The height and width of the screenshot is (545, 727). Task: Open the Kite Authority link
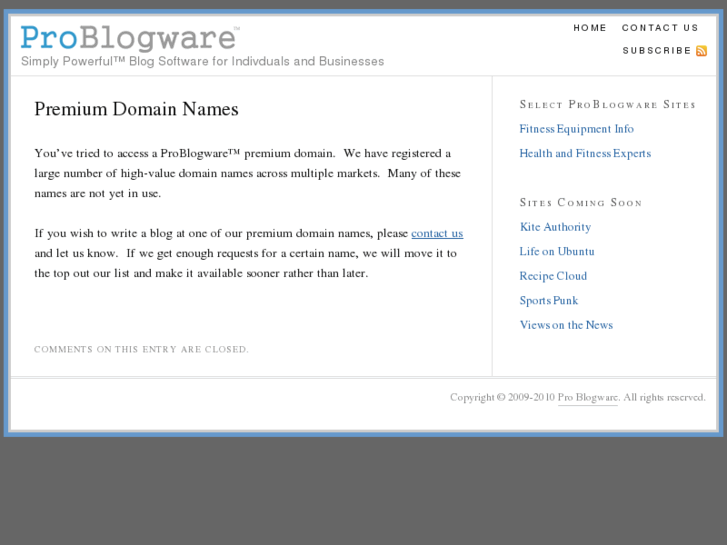point(555,227)
